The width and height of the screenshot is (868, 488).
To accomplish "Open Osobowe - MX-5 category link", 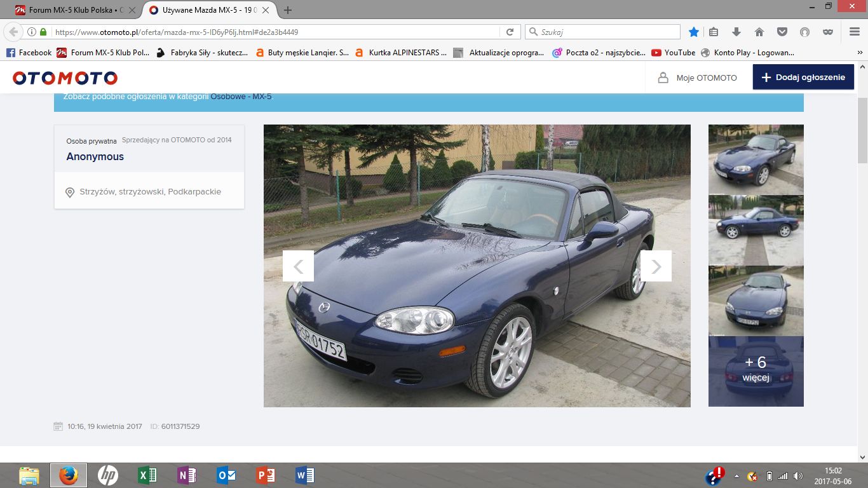I will click(x=241, y=97).
